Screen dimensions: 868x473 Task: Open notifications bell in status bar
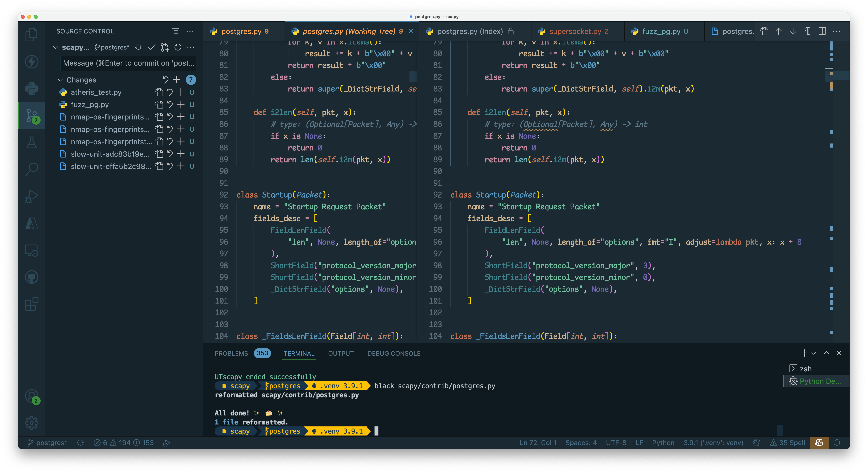(x=837, y=443)
